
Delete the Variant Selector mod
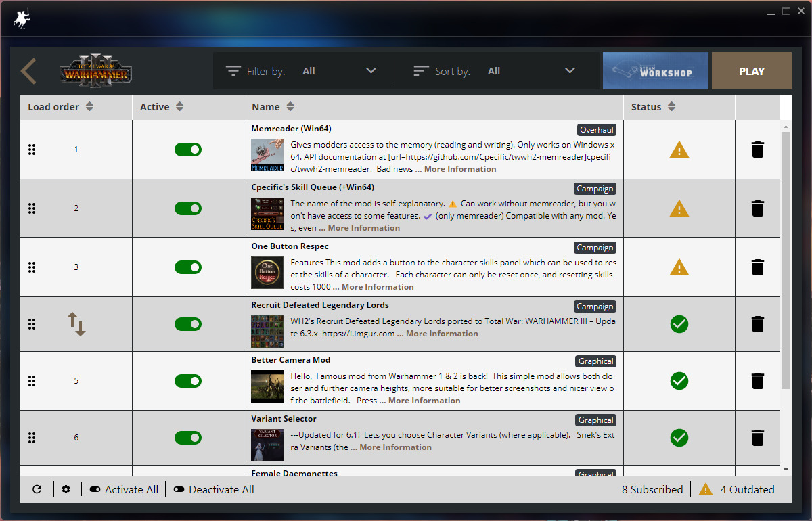(758, 438)
